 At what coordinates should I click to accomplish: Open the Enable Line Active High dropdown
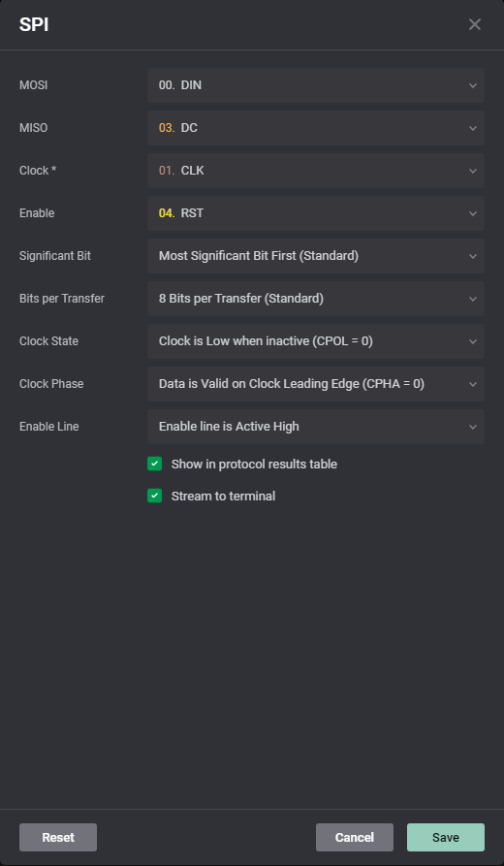[x=316, y=427]
